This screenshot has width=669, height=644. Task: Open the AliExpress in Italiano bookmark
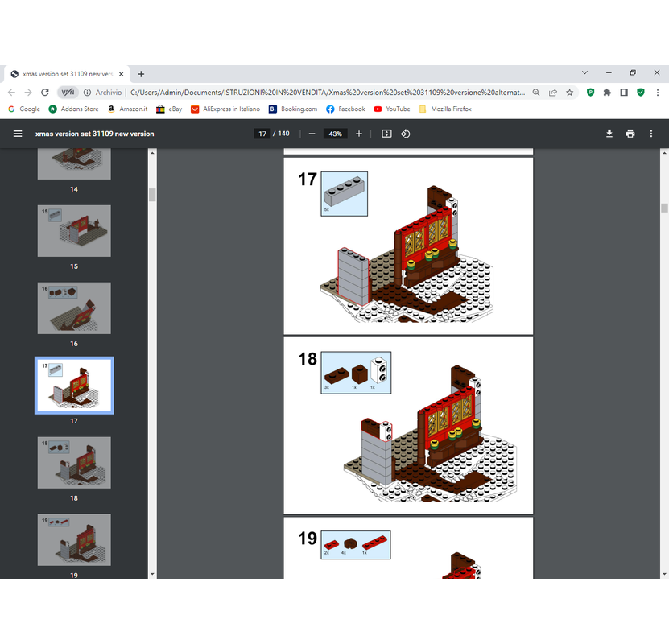[225, 109]
